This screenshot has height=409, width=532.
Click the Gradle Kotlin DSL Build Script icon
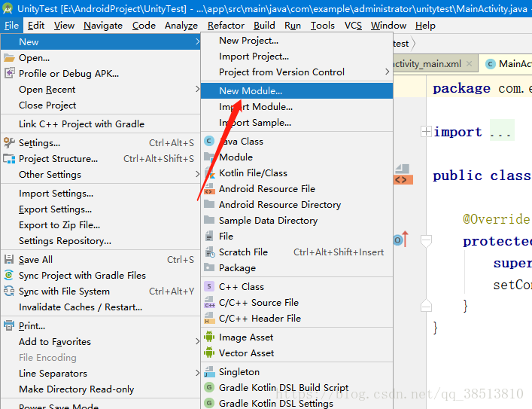[209, 387]
